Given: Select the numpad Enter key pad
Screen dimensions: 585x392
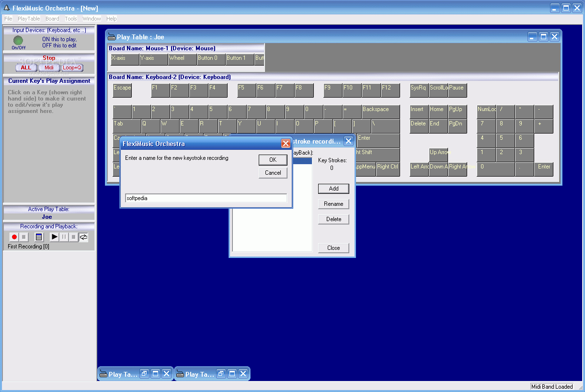Looking at the screenshot, I should point(544,169).
